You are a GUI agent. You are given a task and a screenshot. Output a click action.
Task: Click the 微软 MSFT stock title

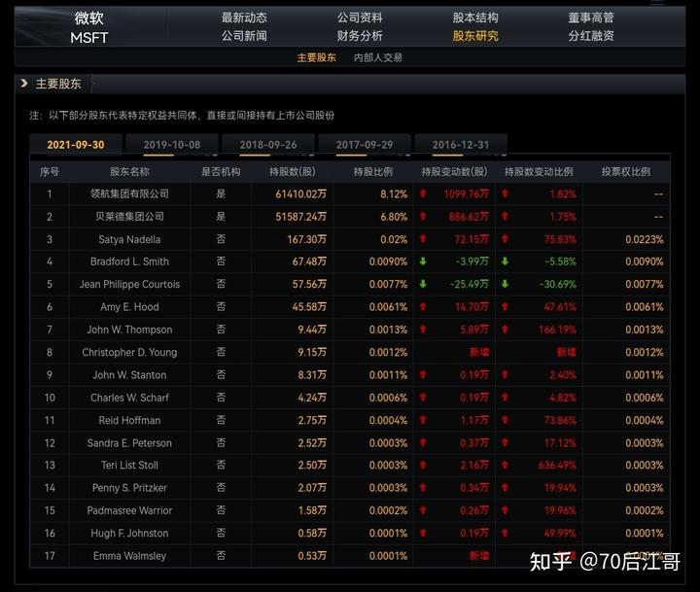click(x=88, y=27)
